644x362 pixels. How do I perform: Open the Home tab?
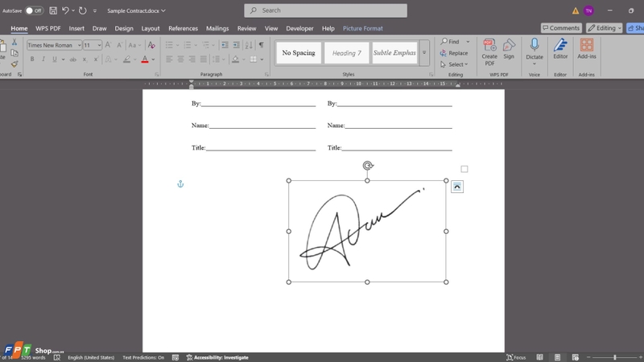[x=19, y=28]
